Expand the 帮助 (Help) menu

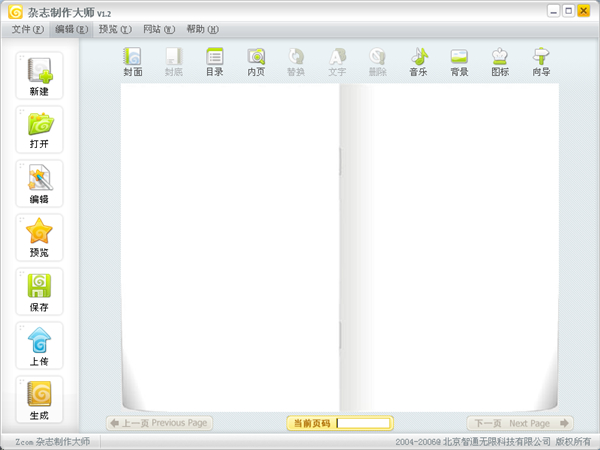(x=202, y=29)
